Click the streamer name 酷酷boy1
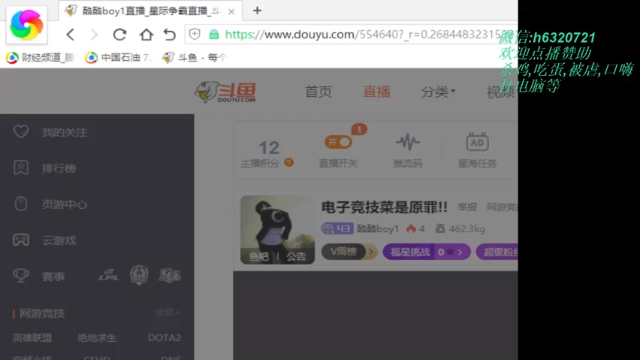640x360 pixels. 378,229
